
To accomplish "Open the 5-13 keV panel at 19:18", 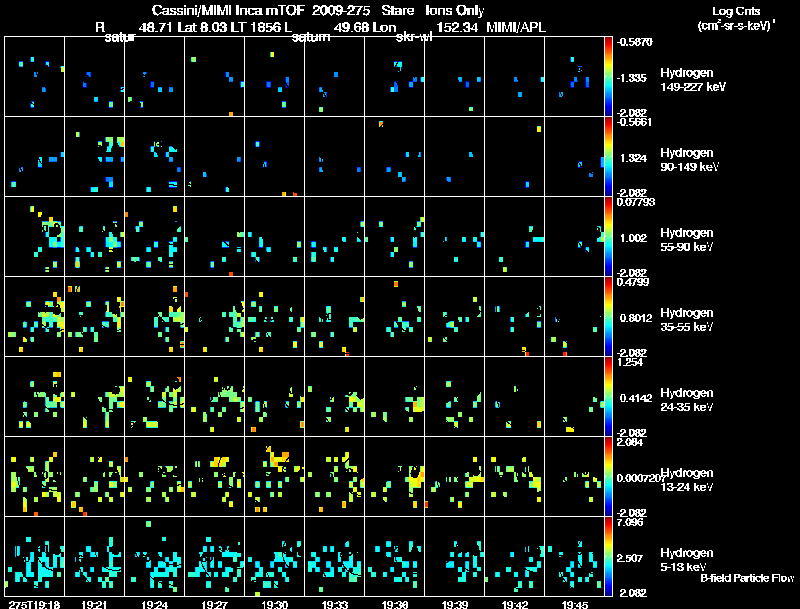I will 35,556.
